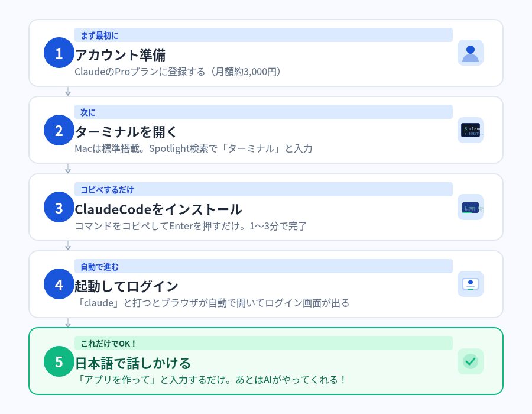Click the green number 5 circle

click(x=59, y=361)
